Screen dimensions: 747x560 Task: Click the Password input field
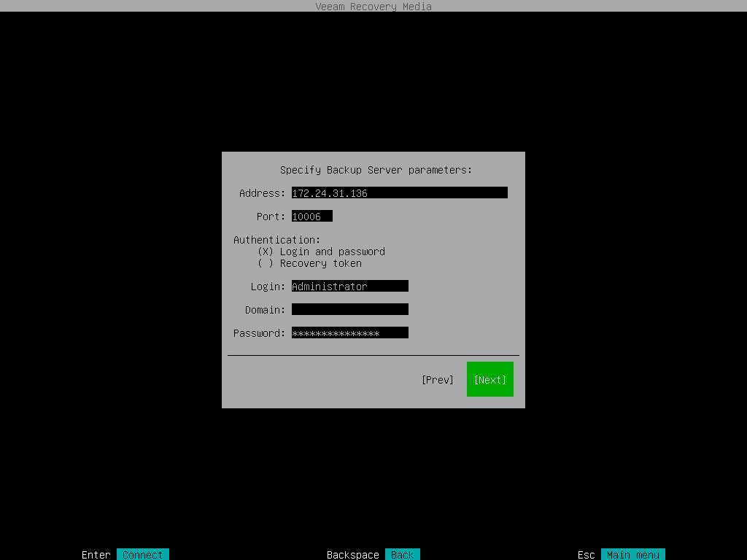coord(349,332)
